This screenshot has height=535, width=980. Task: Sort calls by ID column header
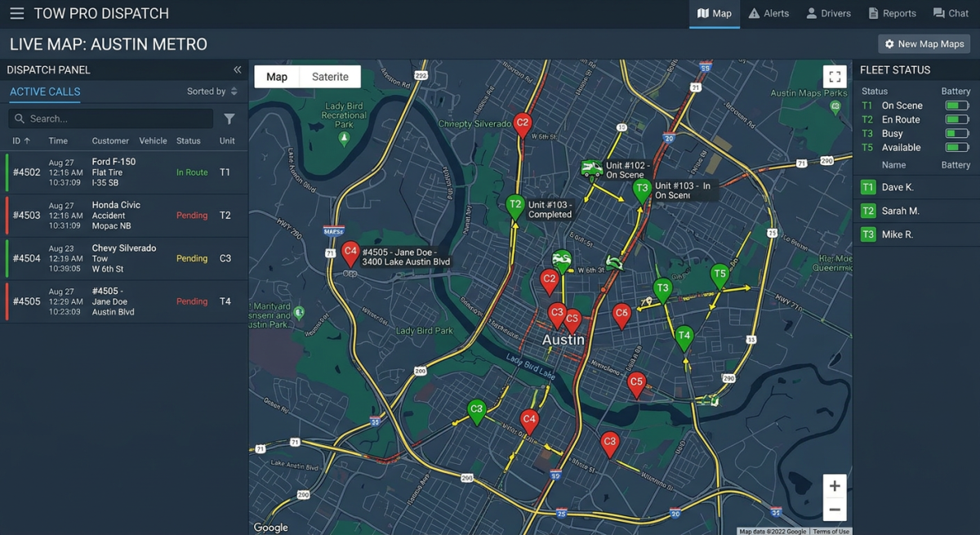click(x=21, y=140)
